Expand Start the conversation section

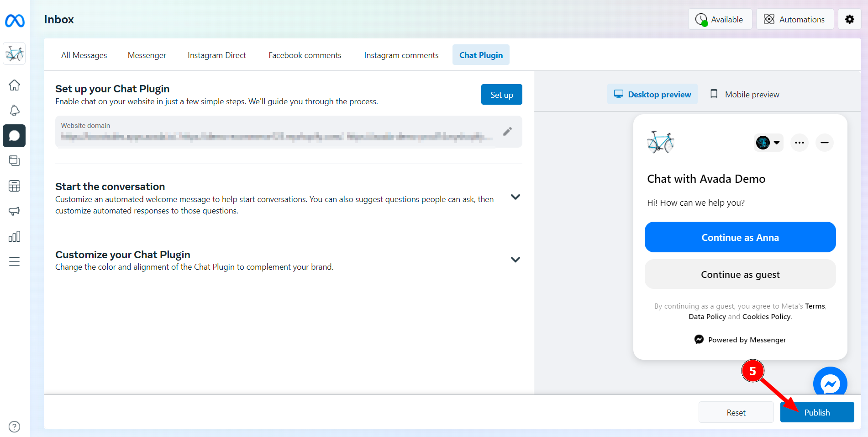(516, 197)
